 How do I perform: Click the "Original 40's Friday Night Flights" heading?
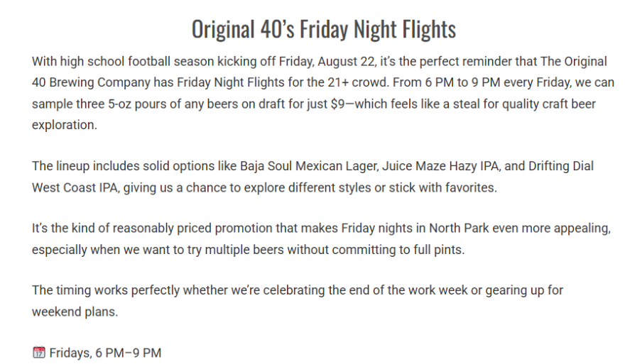[323, 29]
